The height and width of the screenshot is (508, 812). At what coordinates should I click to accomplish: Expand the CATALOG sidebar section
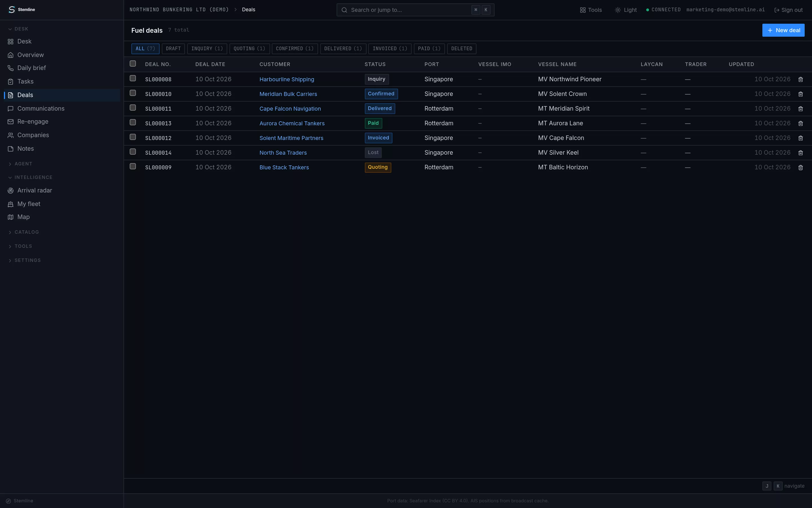click(23, 232)
